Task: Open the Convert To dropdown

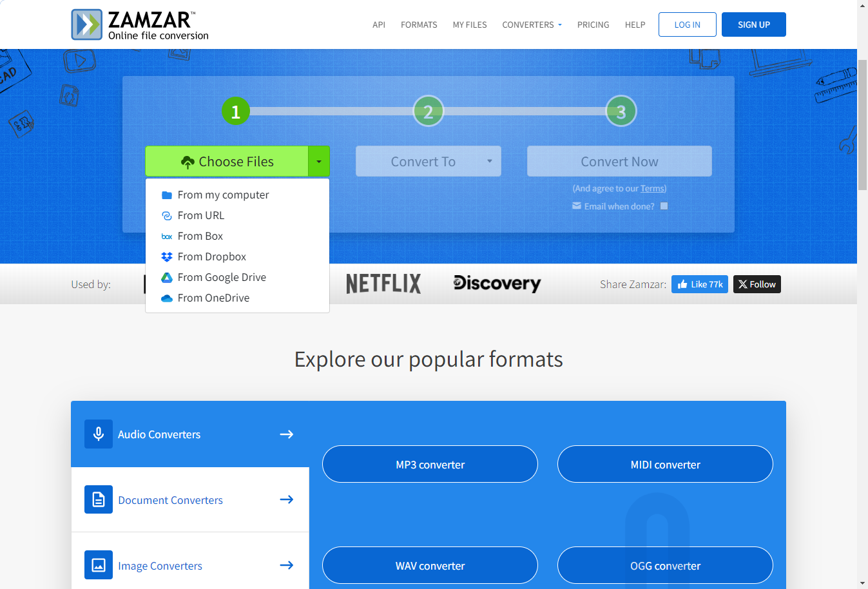Action: pos(428,161)
